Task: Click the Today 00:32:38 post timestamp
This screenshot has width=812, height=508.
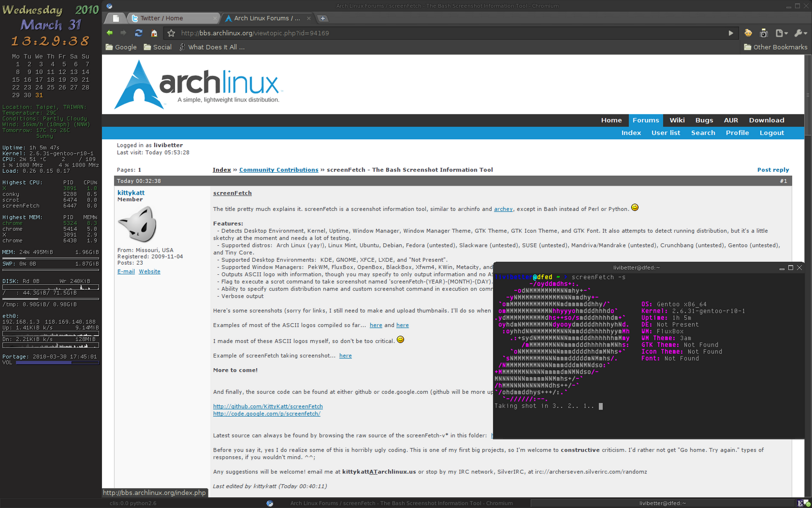Action: pyautogui.click(x=139, y=181)
